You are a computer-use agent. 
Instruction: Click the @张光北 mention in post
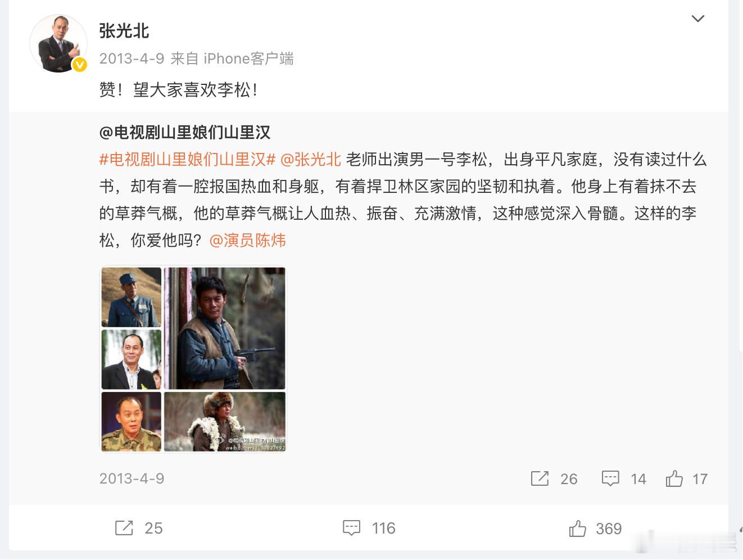(x=310, y=160)
